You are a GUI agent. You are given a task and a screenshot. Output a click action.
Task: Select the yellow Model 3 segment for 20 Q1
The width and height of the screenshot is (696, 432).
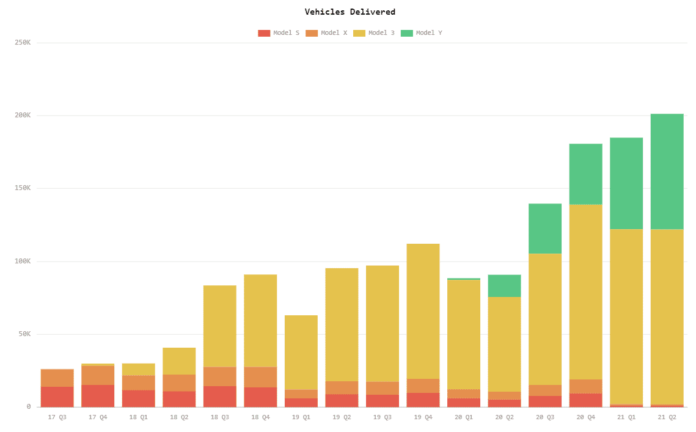(x=463, y=335)
